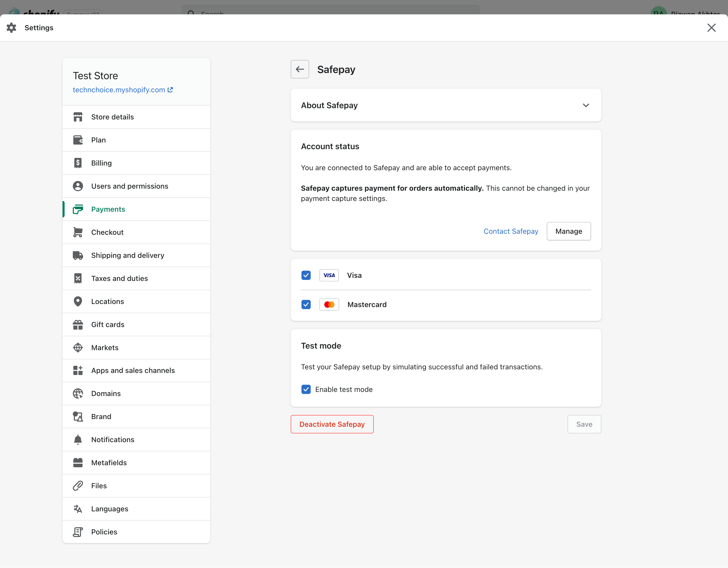Click the Taxes and duties percent icon

pos(78,278)
